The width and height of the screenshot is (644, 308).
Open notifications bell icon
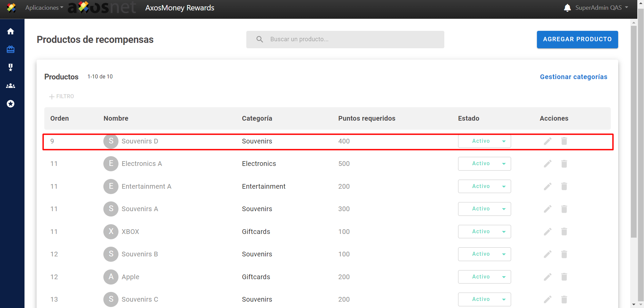click(567, 8)
